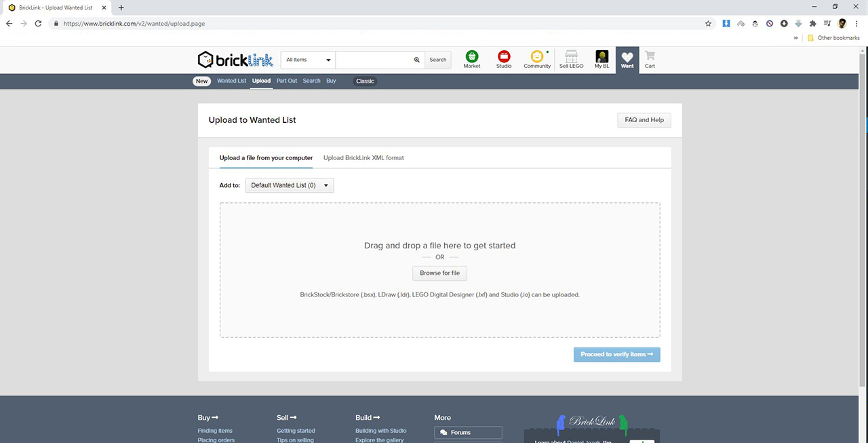Open the Market section
The image size is (868, 443).
472,60
